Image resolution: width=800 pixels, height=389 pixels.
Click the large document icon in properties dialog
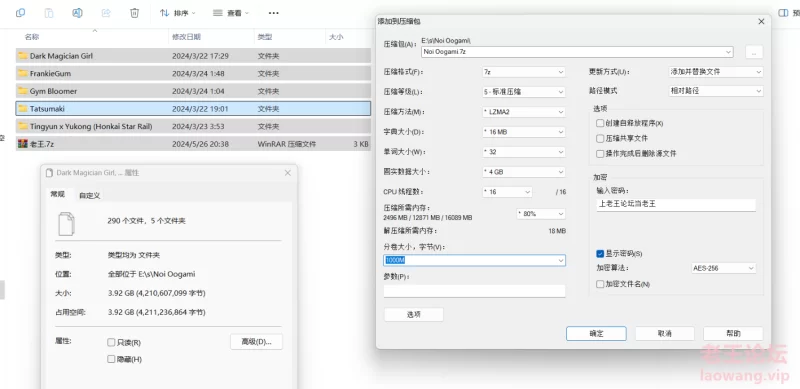(66, 223)
